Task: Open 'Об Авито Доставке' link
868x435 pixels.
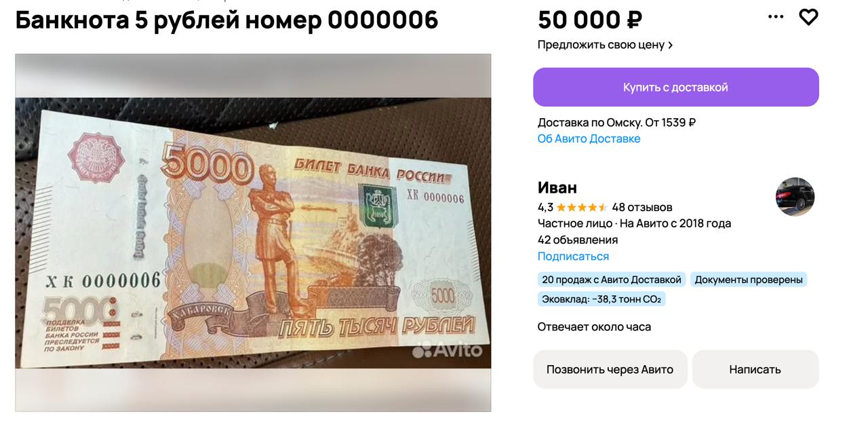Action: click(589, 138)
